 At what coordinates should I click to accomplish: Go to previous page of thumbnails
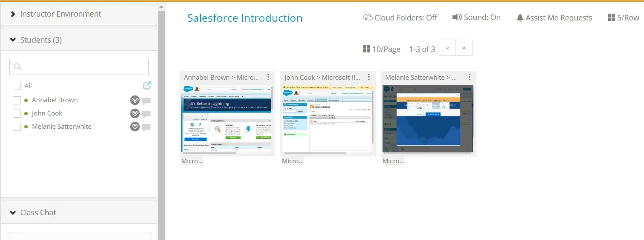pos(447,48)
